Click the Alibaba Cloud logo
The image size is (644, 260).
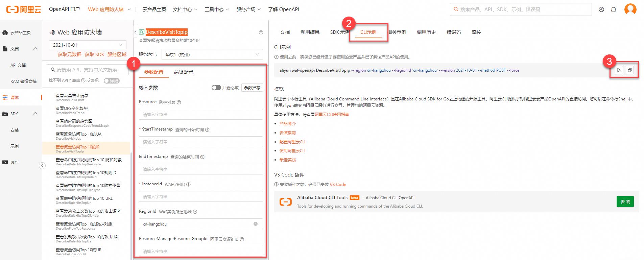[24, 9]
